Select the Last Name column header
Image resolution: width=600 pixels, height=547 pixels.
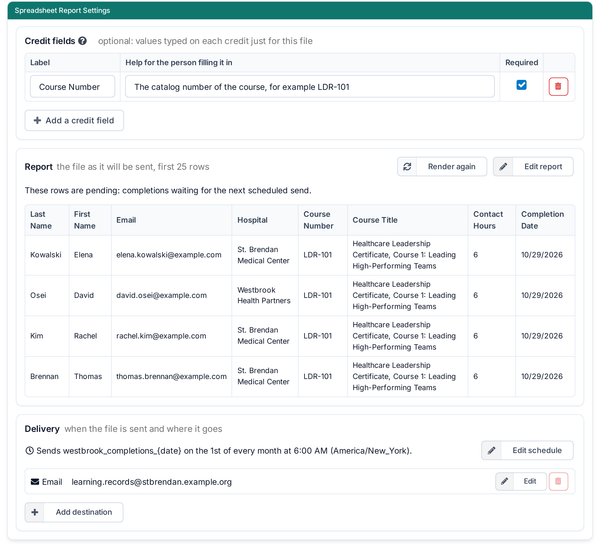47,220
